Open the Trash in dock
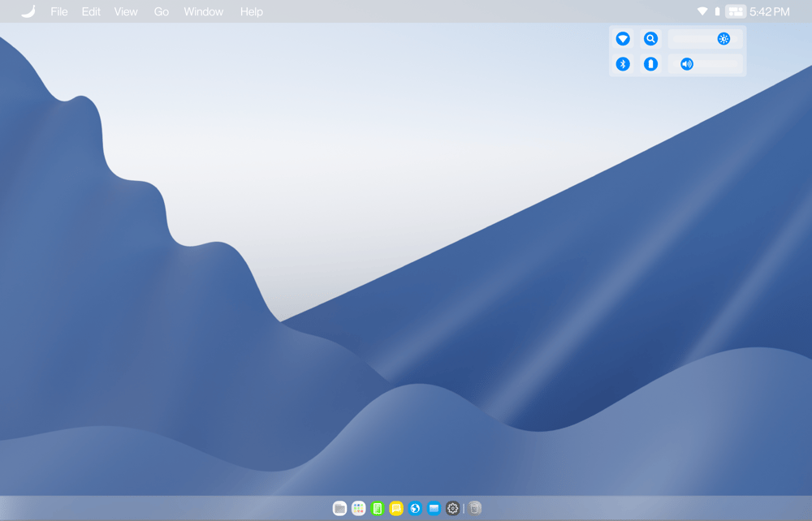The height and width of the screenshot is (521, 812). tap(475, 509)
